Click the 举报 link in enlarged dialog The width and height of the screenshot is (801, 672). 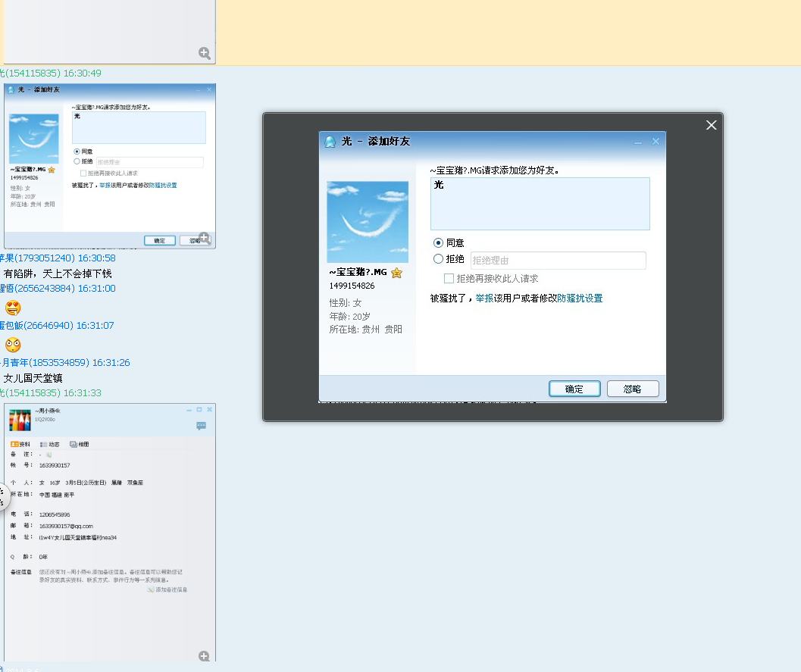pos(484,298)
